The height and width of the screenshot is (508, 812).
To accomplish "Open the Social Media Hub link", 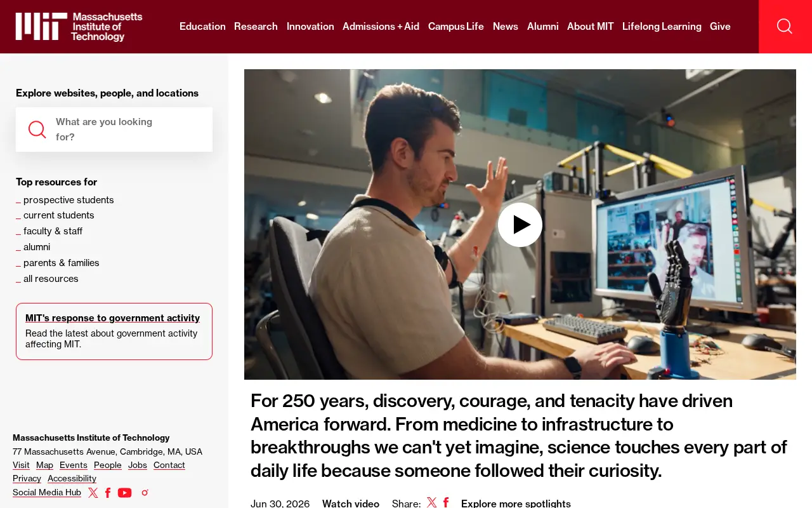I will (x=47, y=493).
